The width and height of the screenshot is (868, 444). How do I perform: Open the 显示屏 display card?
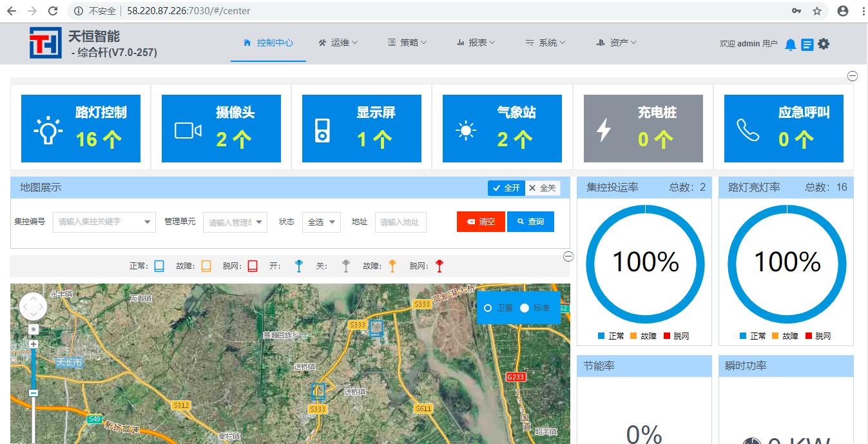coord(362,128)
